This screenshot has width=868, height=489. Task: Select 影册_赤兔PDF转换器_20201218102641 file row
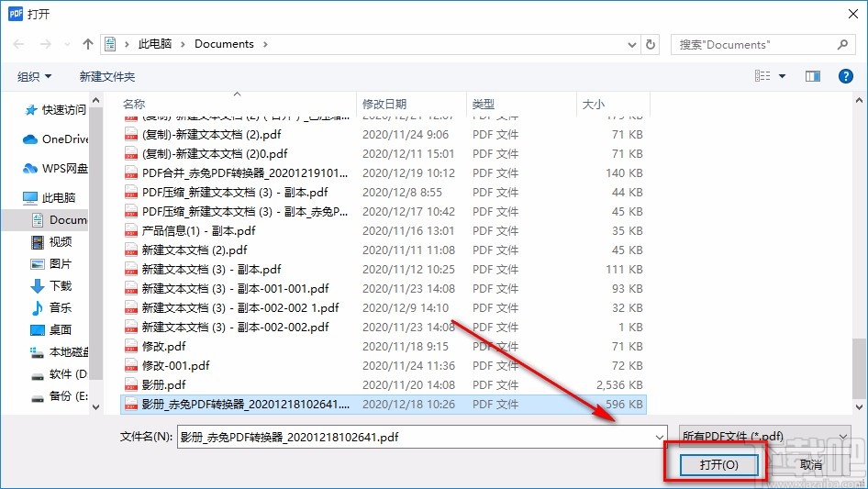click(383, 405)
